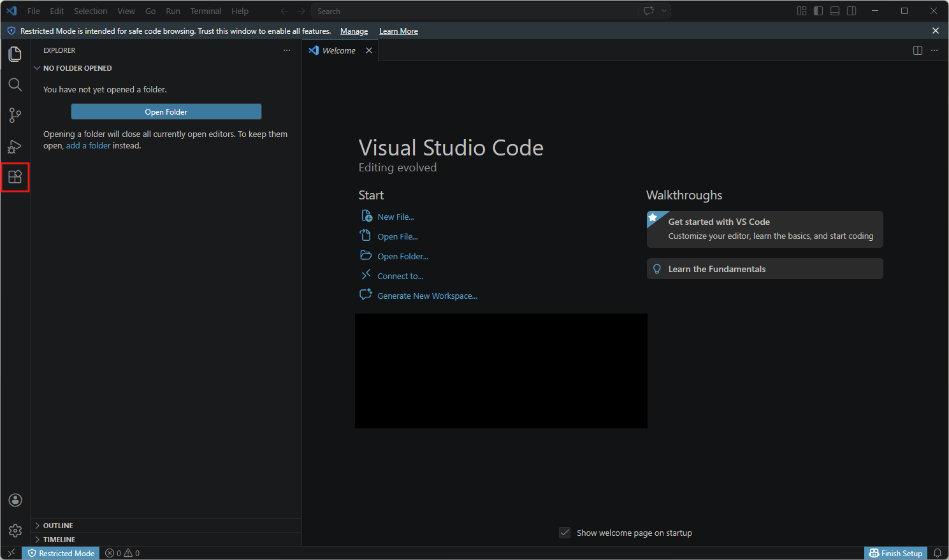Open Run and Debug view
Viewport: 949px width, 560px height.
(x=15, y=147)
